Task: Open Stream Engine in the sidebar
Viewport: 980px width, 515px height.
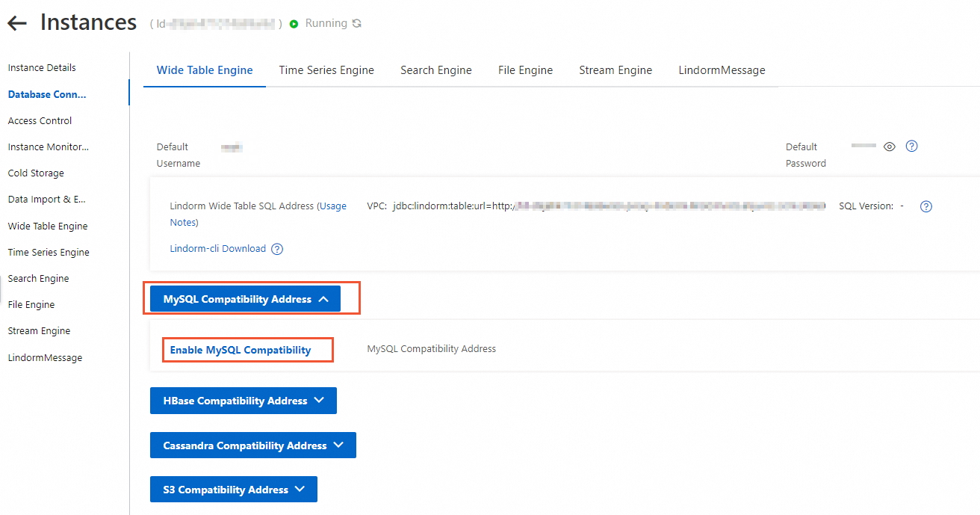Action: click(39, 330)
